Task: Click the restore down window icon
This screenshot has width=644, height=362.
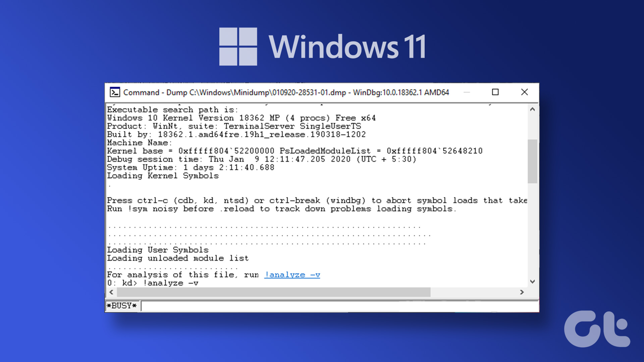Action: click(x=495, y=92)
